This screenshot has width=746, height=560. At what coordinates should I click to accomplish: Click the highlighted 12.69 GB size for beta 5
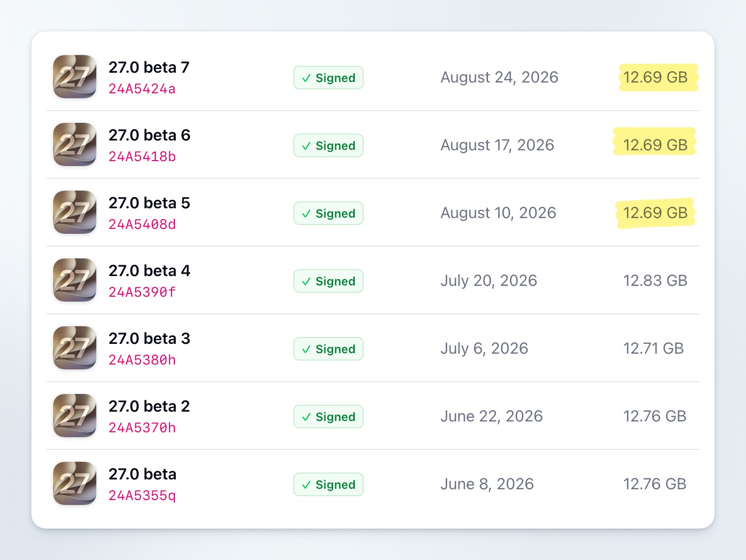(655, 213)
